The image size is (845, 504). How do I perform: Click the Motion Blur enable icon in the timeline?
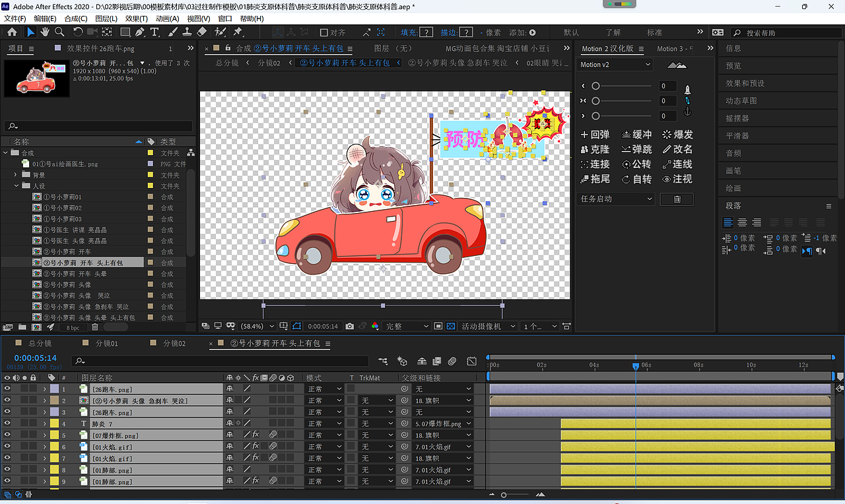coord(452,362)
